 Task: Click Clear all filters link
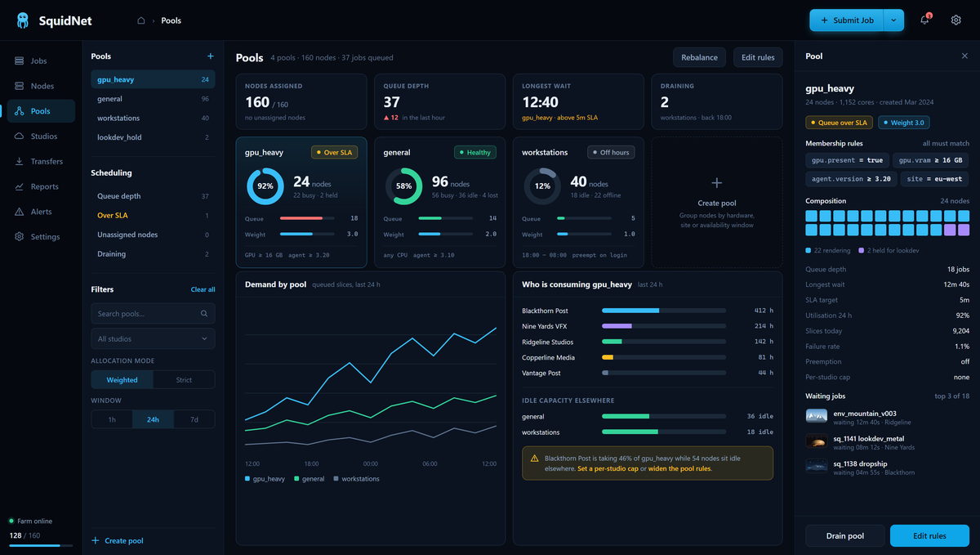point(203,289)
